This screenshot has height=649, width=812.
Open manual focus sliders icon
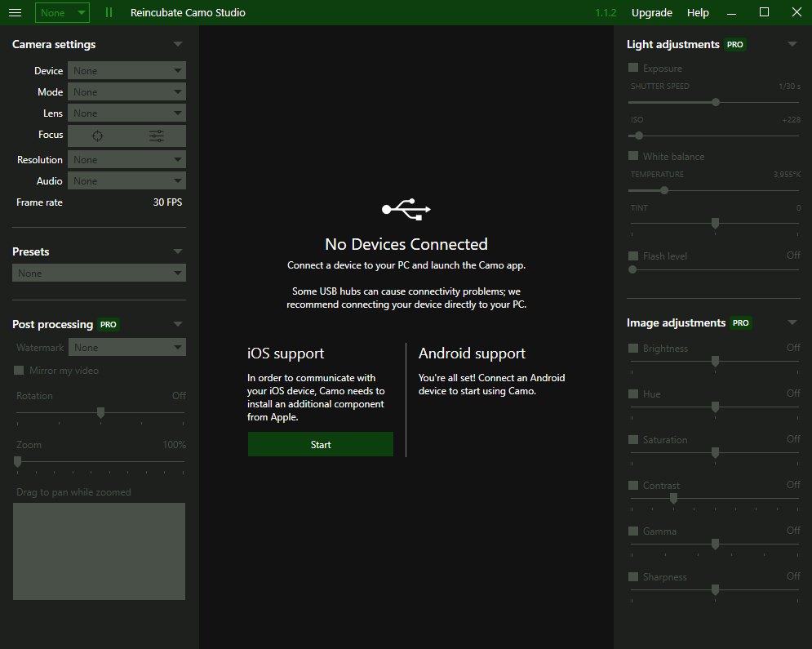pos(157,136)
